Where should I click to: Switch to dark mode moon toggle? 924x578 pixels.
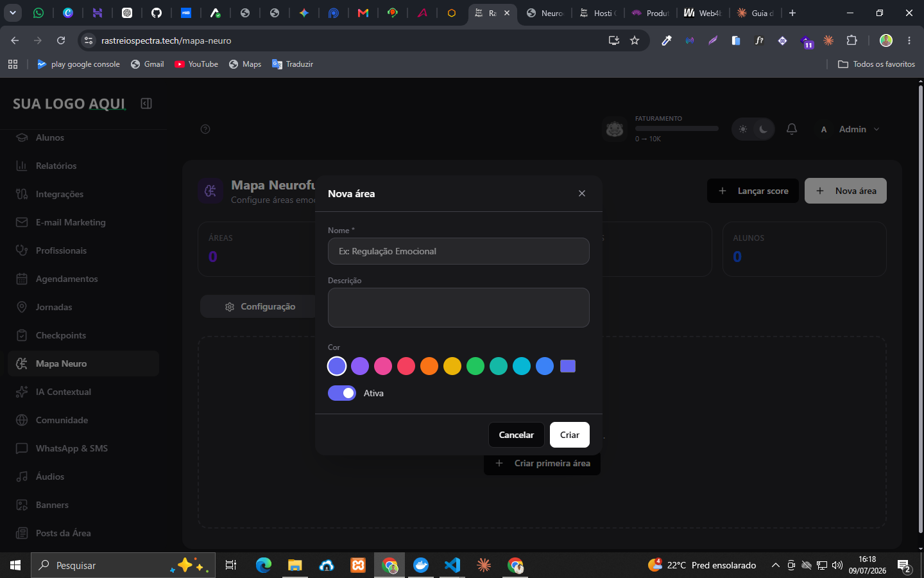coord(763,129)
